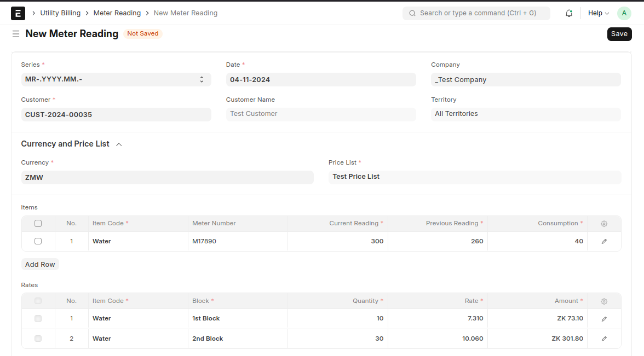This screenshot has width=644, height=356.
Task: Open the ERPNext home logo icon
Action: [18, 13]
